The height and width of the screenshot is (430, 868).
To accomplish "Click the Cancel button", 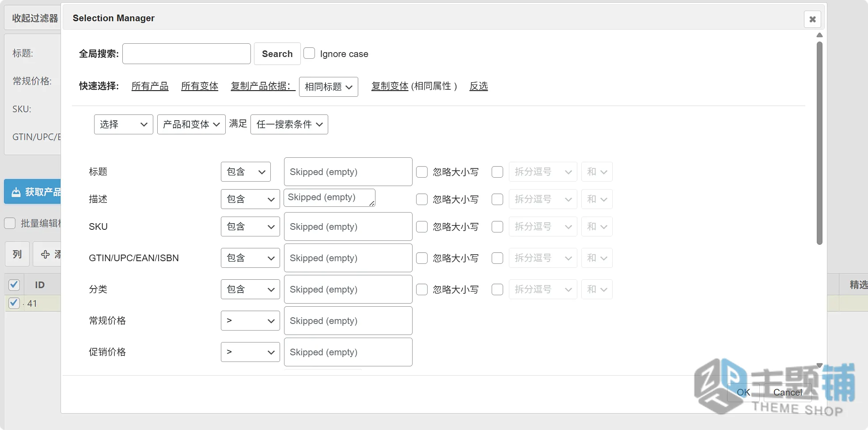I will (x=788, y=392).
